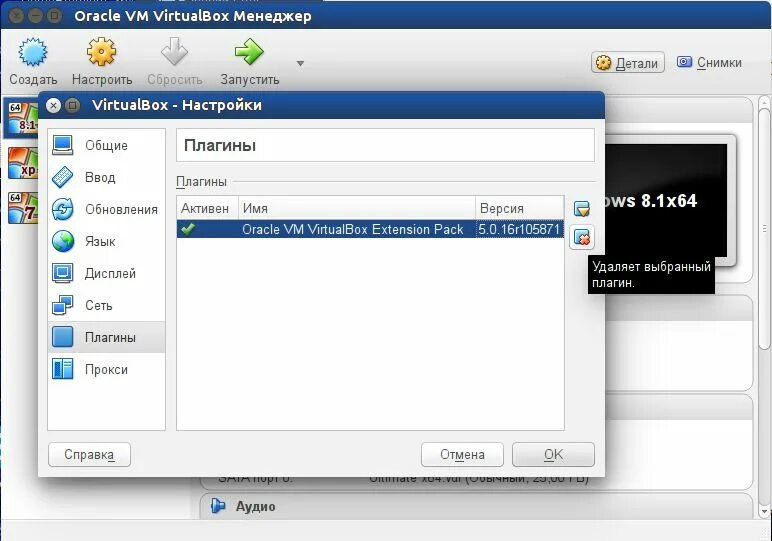The height and width of the screenshot is (541, 772).
Task: Click the second title button of Настройки dialog
Action: (72, 105)
